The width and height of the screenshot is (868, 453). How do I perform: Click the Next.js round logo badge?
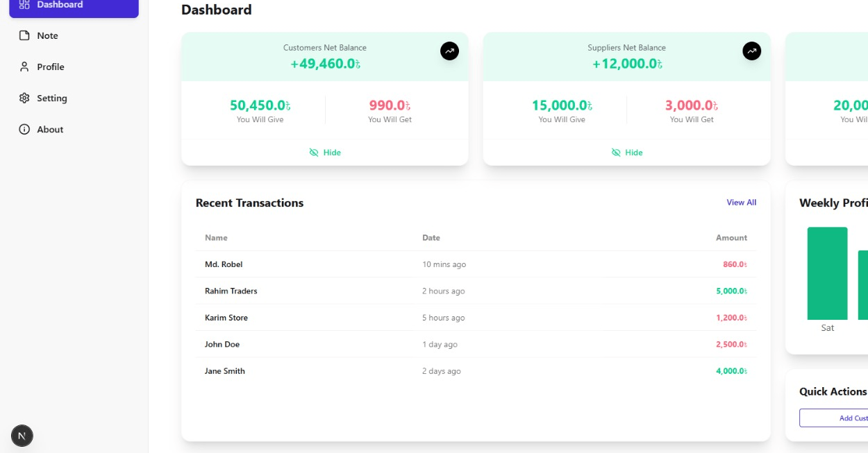pos(22,436)
